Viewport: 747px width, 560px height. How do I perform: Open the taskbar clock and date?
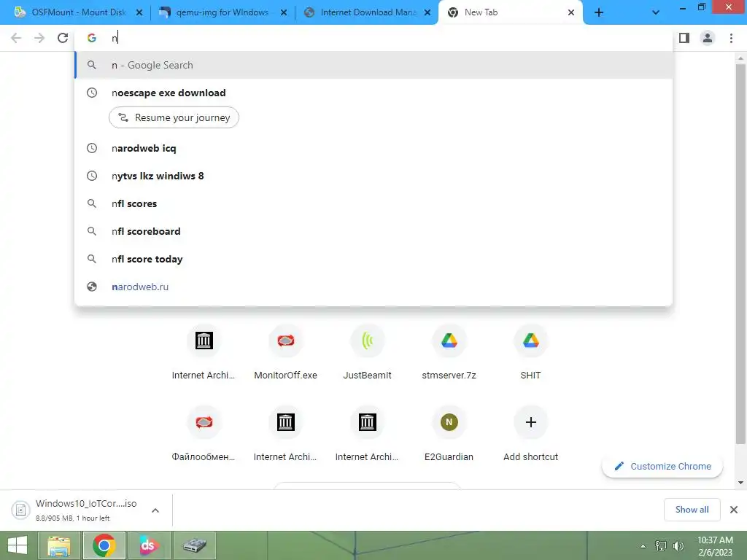(x=715, y=545)
